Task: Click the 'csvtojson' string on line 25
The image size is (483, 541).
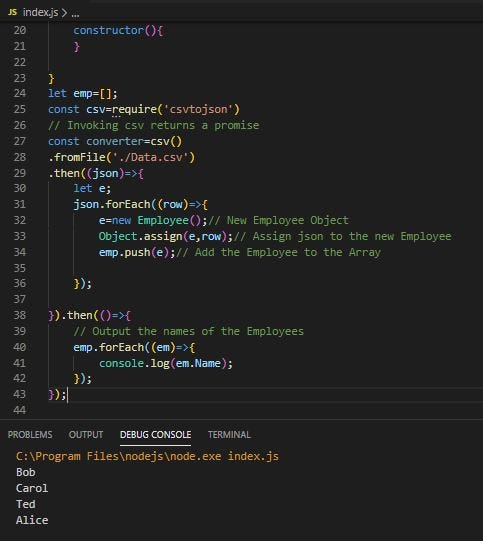Action: click(x=199, y=109)
